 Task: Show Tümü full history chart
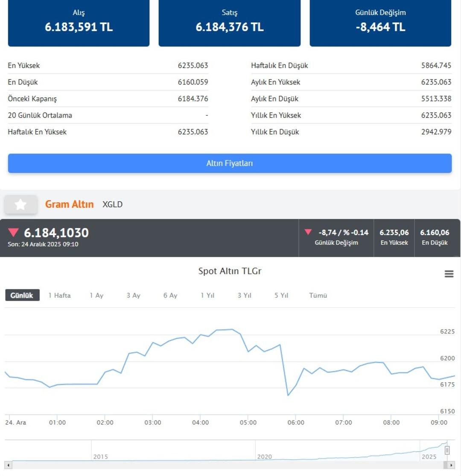pyautogui.click(x=318, y=295)
